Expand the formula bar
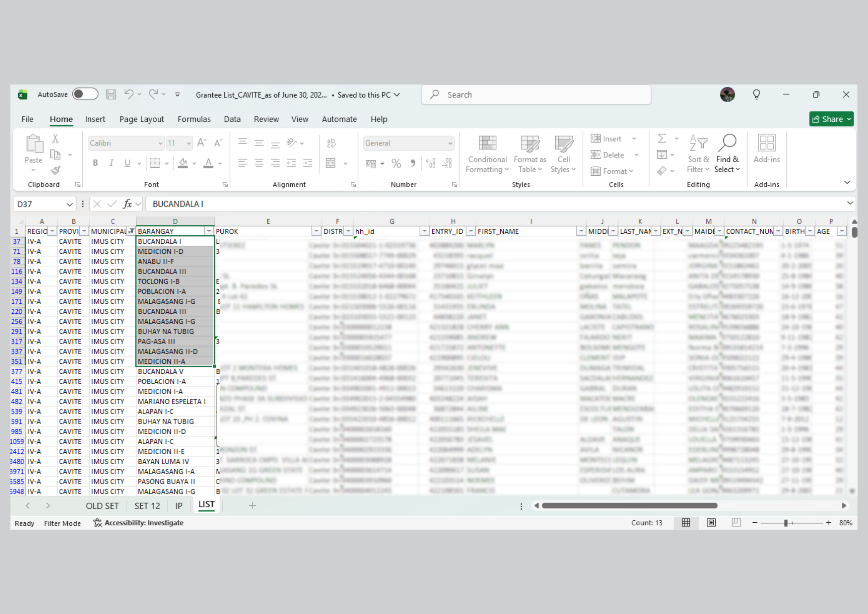The height and width of the screenshot is (614, 868). coord(850,203)
